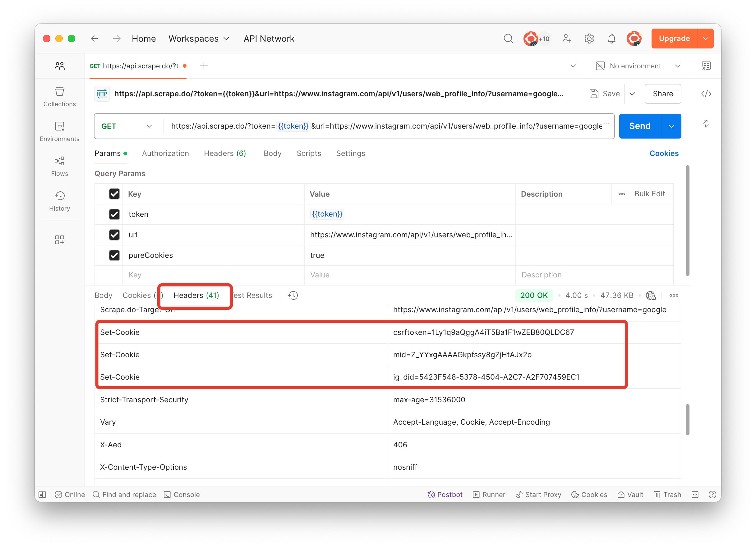This screenshot has width=756, height=548.
Task: Open the Workspaces dropdown menu
Action: pos(199,39)
